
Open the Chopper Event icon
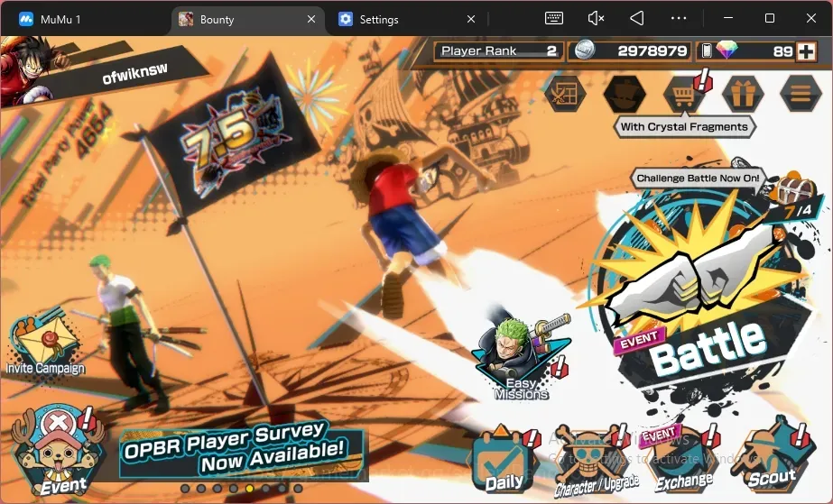pos(58,451)
